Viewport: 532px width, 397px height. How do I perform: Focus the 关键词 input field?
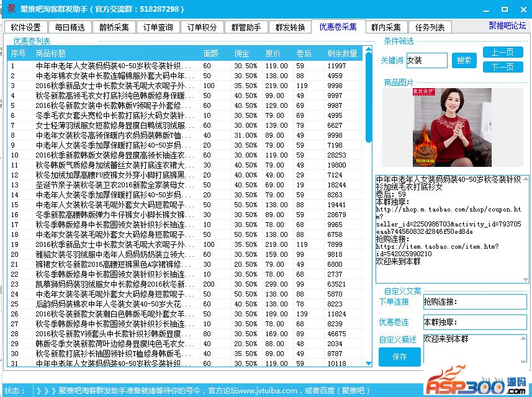tap(427, 60)
